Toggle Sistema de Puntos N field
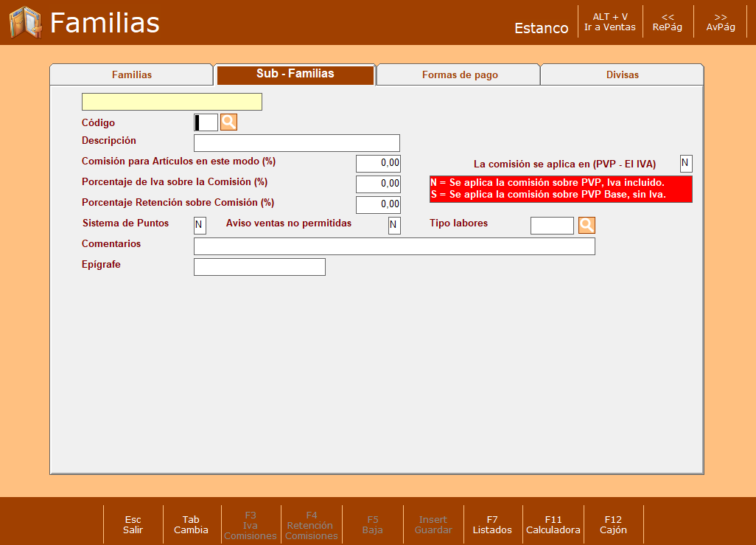The width and height of the screenshot is (756, 545). [x=200, y=226]
